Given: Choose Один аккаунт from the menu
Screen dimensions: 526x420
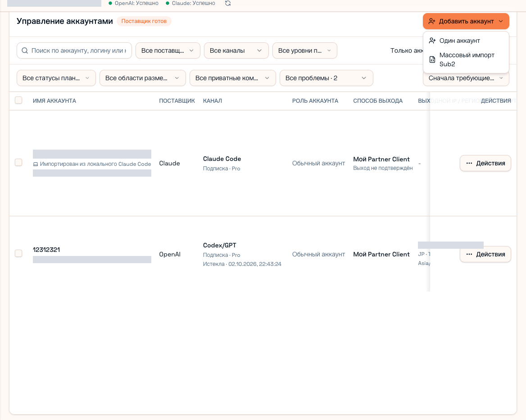Looking at the screenshot, I should pyautogui.click(x=466, y=41).
